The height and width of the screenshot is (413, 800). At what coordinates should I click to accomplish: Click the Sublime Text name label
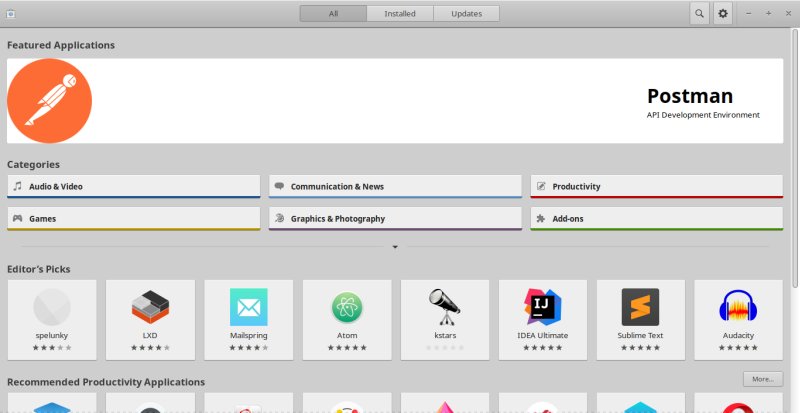point(640,335)
